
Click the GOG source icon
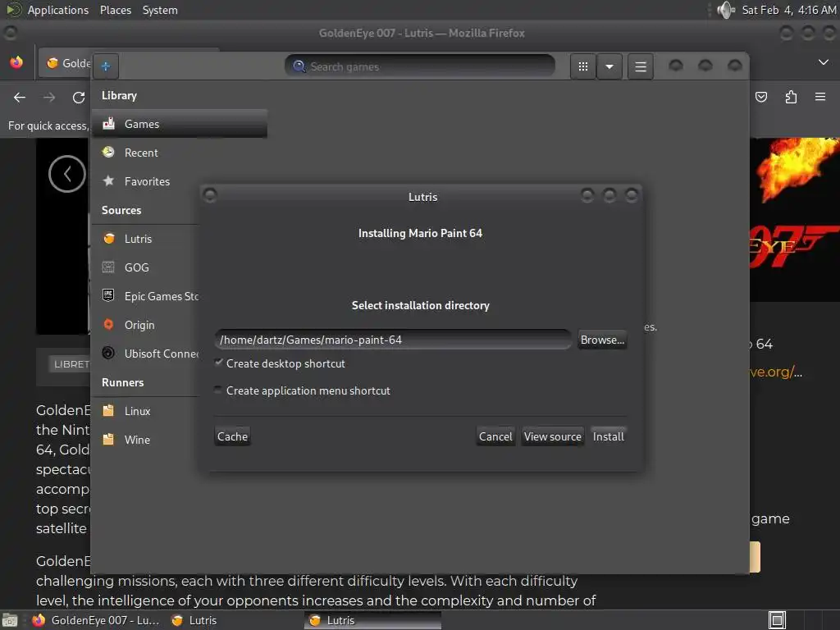click(x=109, y=267)
